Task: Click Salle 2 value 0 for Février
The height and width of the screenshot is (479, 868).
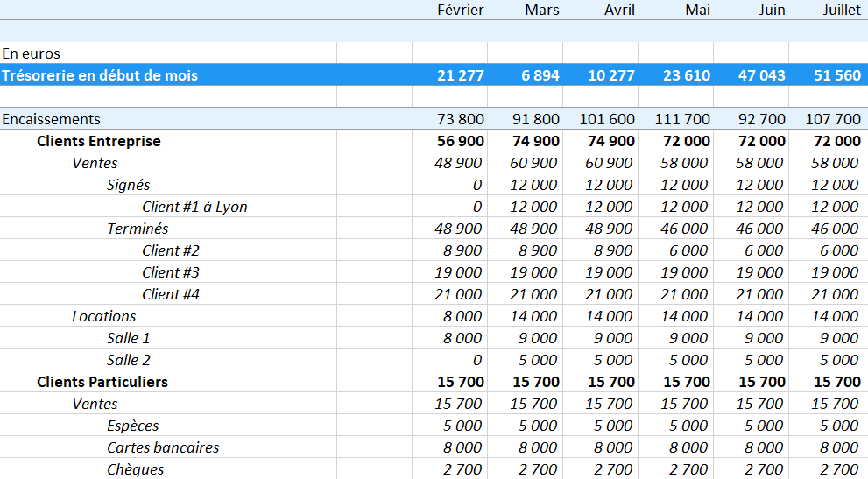Action: click(x=477, y=360)
